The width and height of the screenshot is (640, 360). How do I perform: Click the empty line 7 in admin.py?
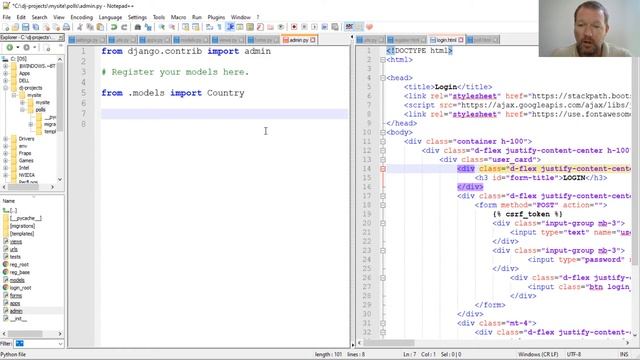click(224, 113)
